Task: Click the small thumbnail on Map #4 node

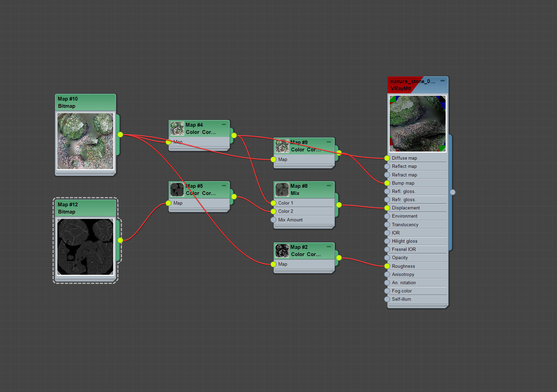Action: tap(177, 128)
